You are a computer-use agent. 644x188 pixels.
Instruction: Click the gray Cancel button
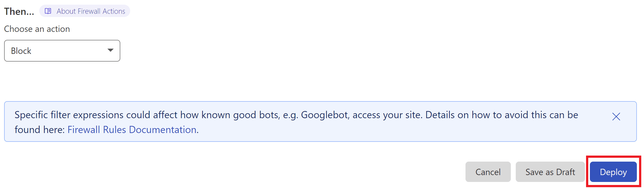tap(488, 172)
